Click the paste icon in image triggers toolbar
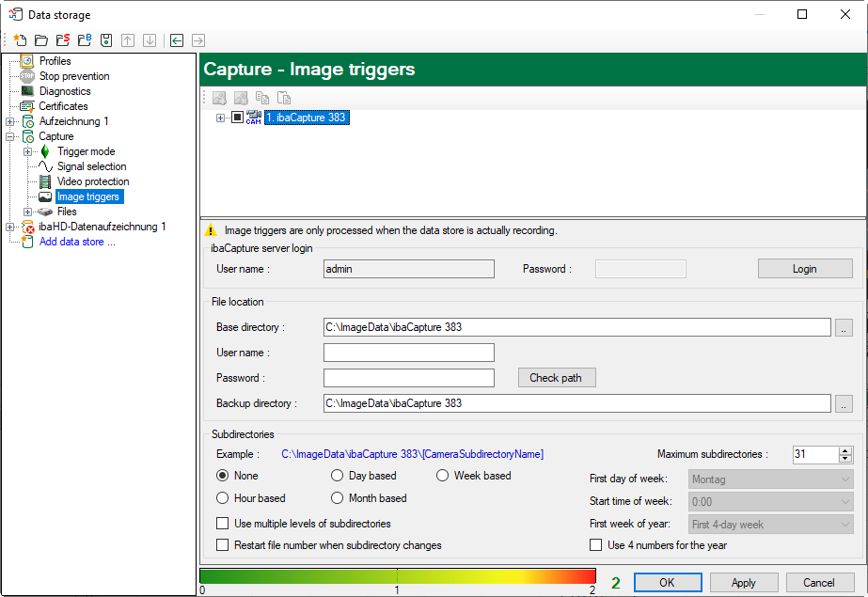The image size is (868, 597). (283, 98)
